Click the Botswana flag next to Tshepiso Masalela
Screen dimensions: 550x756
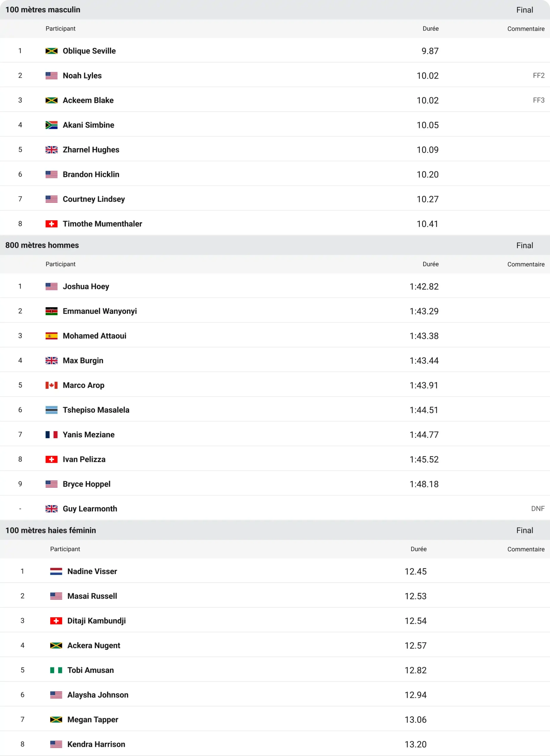point(51,410)
